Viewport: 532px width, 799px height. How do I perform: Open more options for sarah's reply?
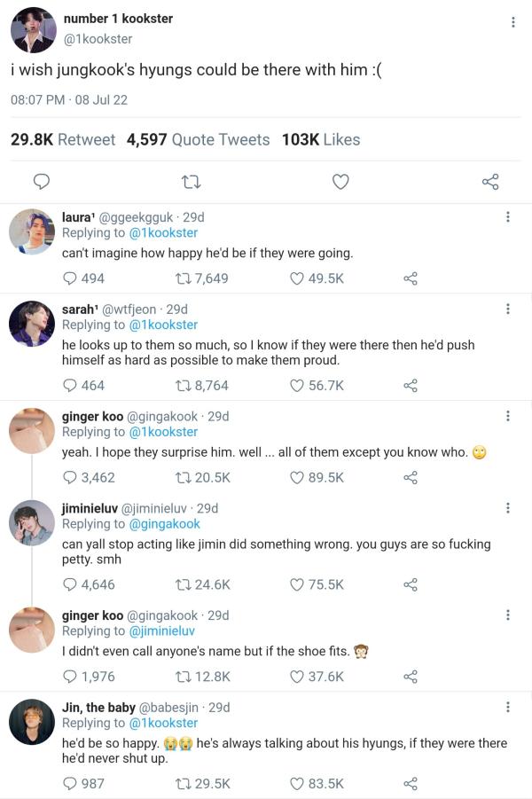tap(507, 309)
